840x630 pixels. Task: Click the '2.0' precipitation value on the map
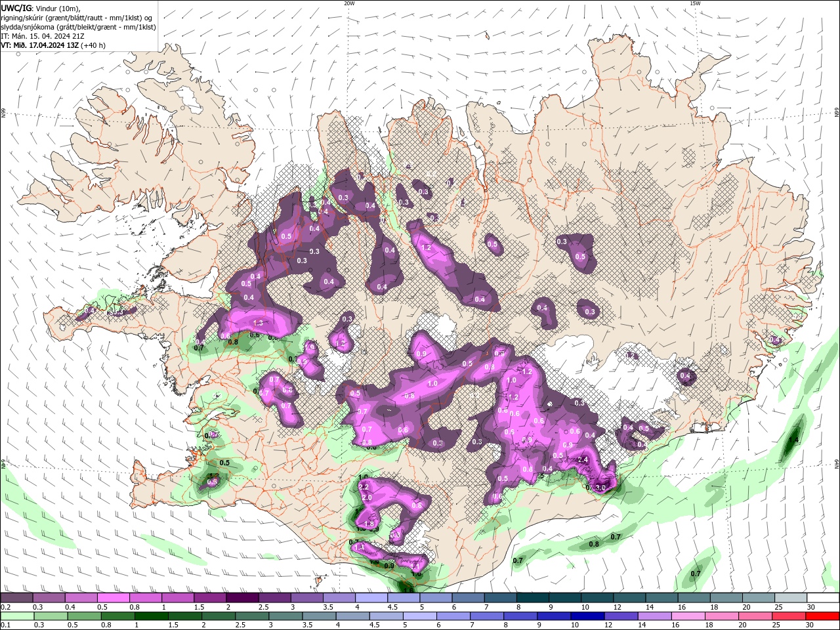click(x=367, y=498)
